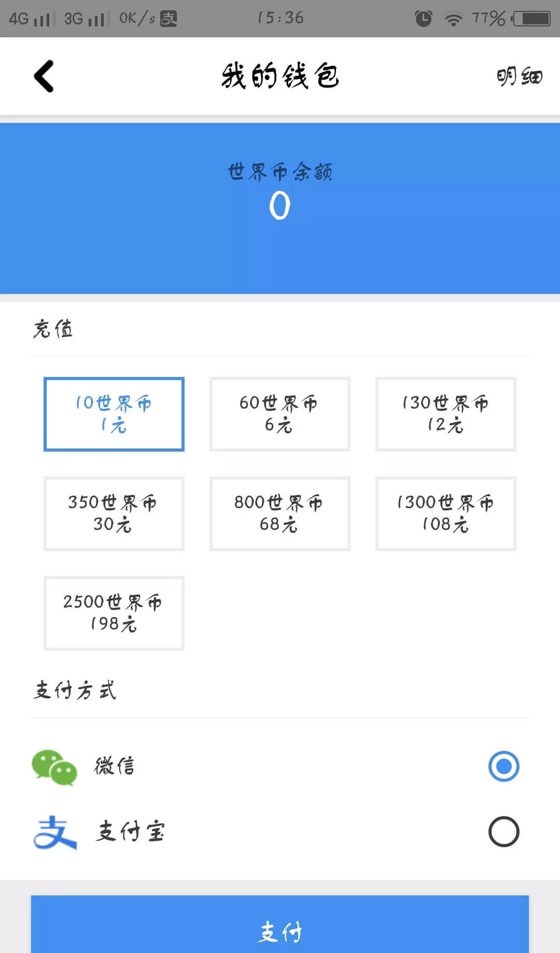Tap the 支付宝 payment method label
Screen dimensions: 560x953
click(130, 832)
